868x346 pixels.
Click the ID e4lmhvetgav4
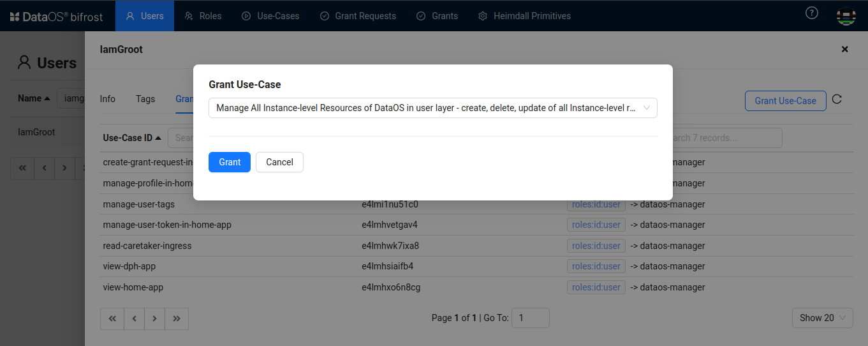(x=390, y=225)
